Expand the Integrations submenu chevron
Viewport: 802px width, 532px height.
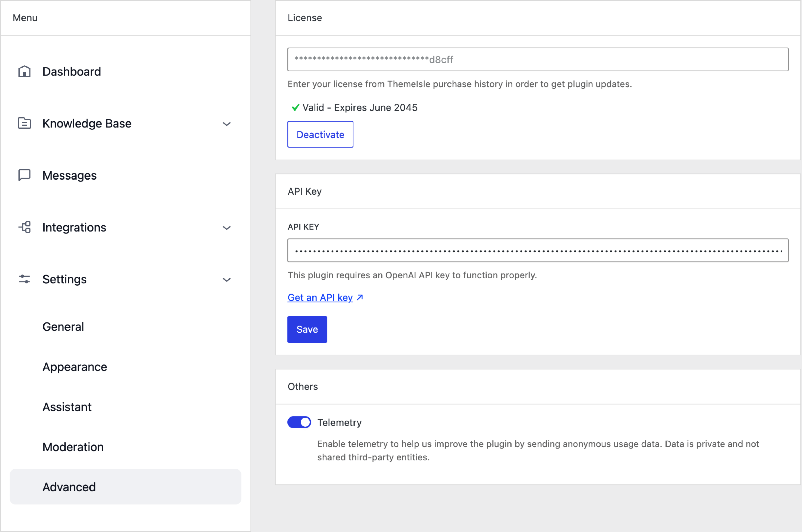tap(227, 228)
